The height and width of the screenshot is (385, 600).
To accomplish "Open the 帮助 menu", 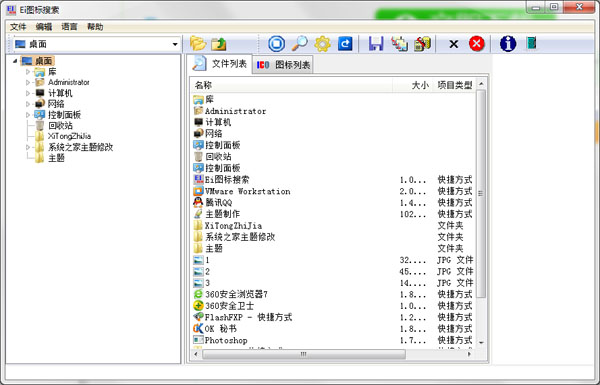I will (95, 27).
